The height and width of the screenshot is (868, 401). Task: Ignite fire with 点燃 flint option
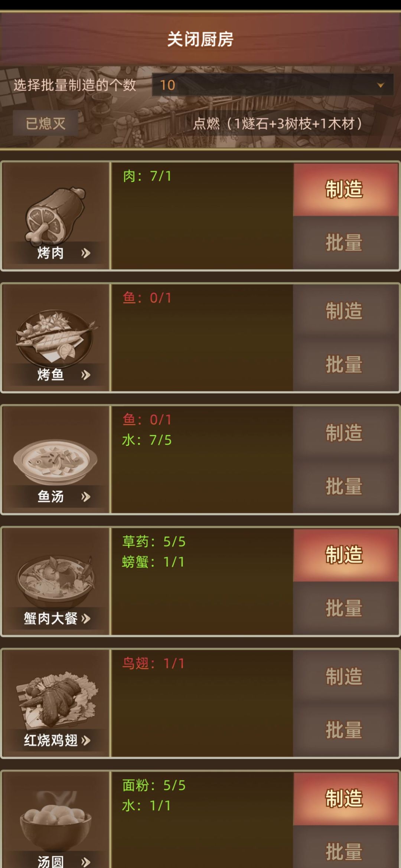(278, 123)
